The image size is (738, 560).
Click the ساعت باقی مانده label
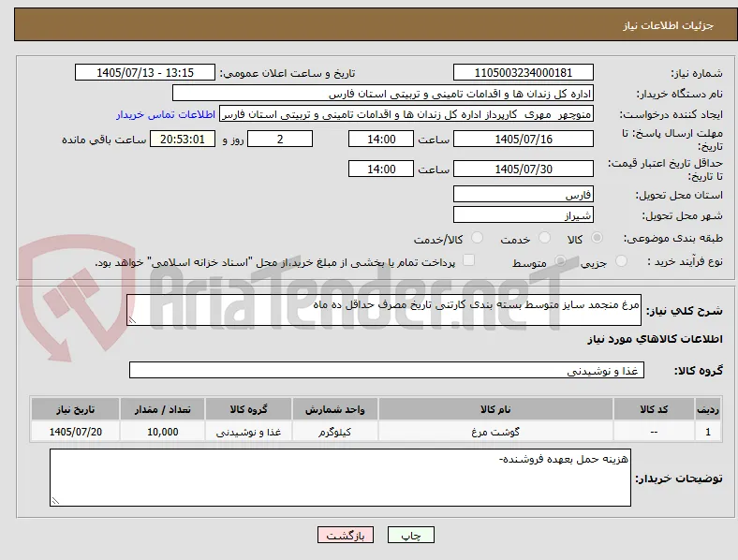(x=104, y=140)
